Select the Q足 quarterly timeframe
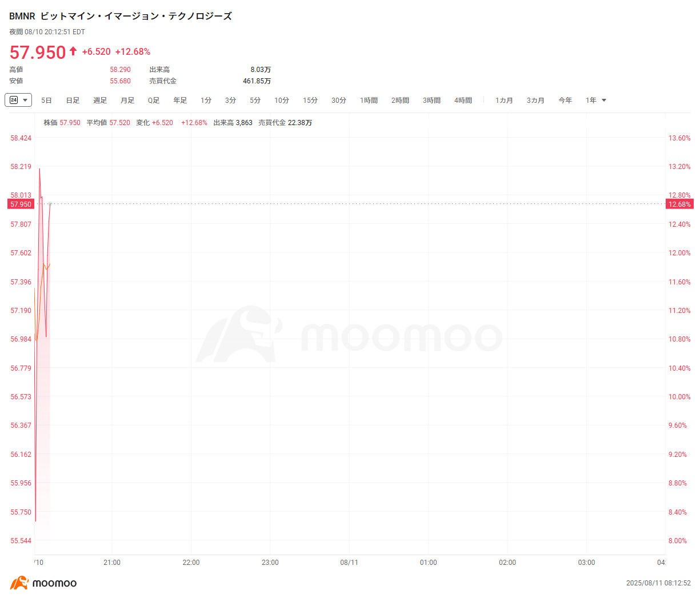The height and width of the screenshot is (598, 700). 153,100
